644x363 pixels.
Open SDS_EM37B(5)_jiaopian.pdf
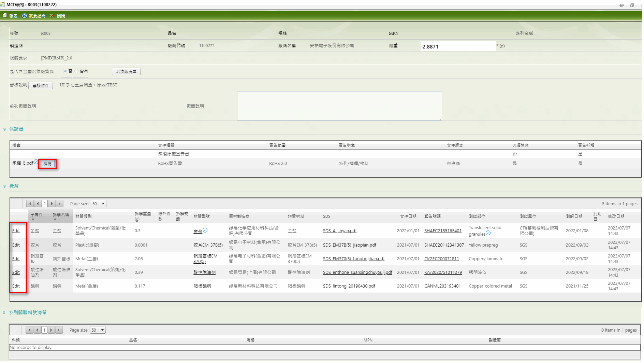tap(350, 245)
